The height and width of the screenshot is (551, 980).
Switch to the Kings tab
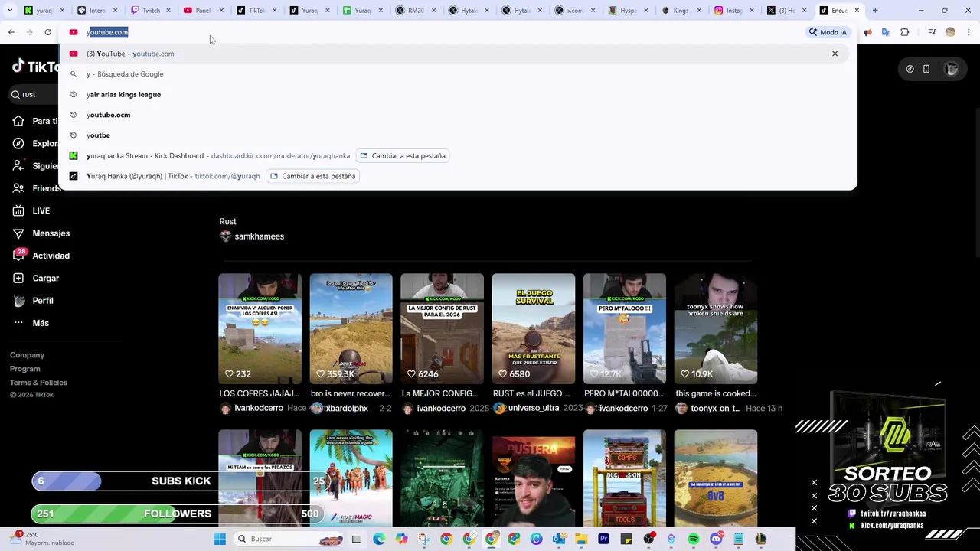pos(680,11)
